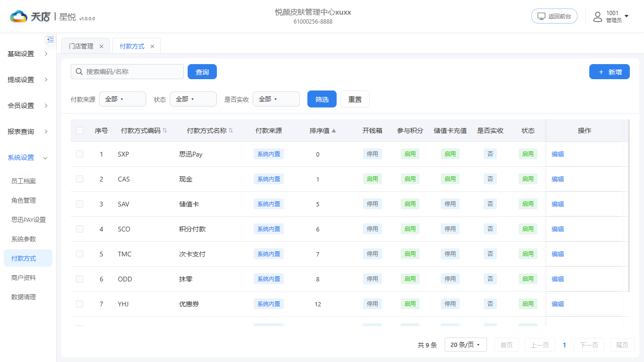This screenshot has height=362, width=644.
Task: Collapse the 系统设置 menu
Action: pyautogui.click(x=28, y=157)
